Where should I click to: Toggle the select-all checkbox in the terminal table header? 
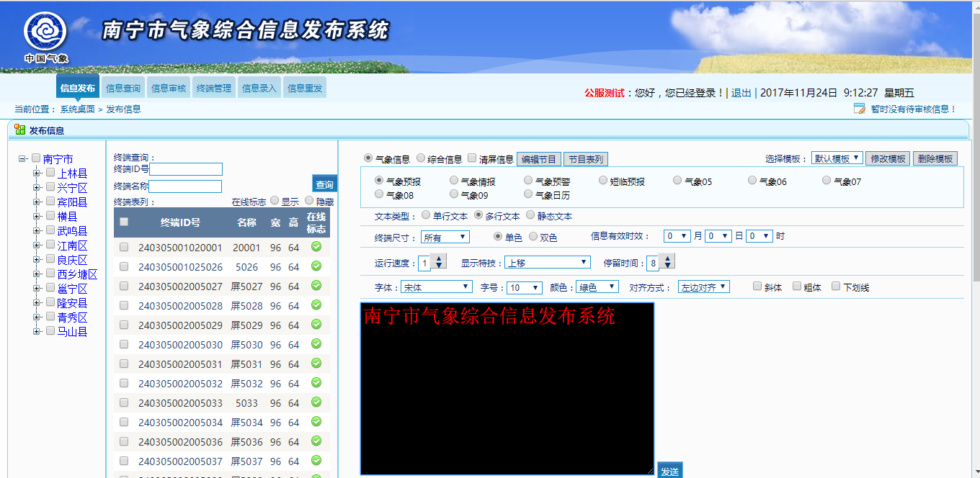tap(123, 221)
